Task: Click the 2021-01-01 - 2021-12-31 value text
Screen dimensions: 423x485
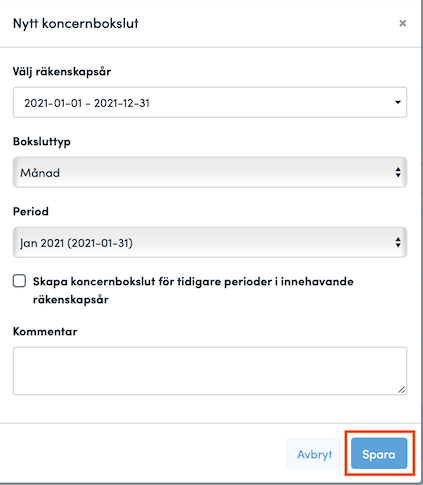Action: point(87,103)
